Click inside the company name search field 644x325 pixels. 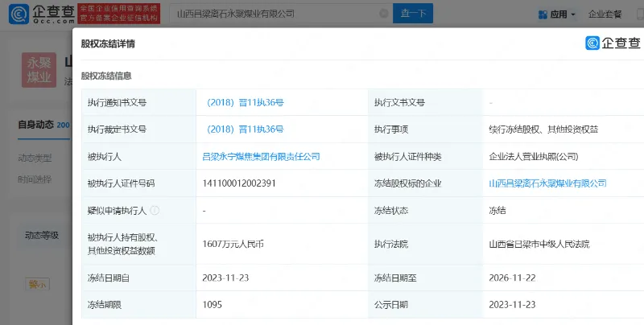[x=266, y=14]
